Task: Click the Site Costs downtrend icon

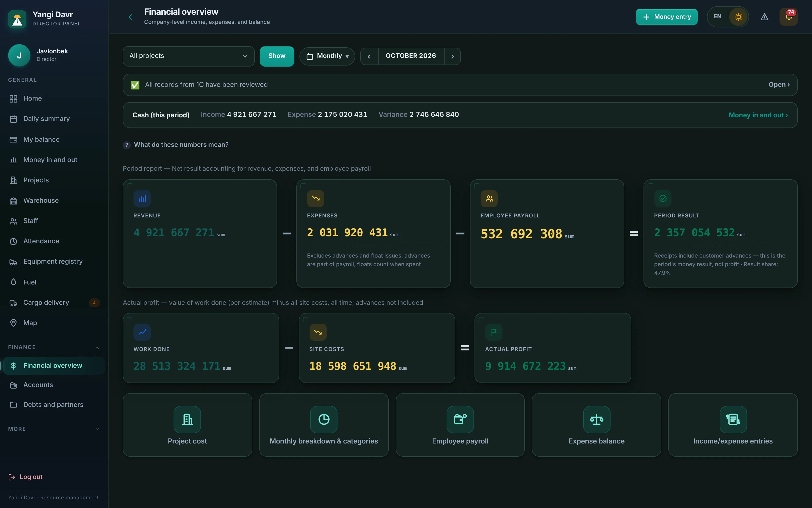Action: point(318,332)
